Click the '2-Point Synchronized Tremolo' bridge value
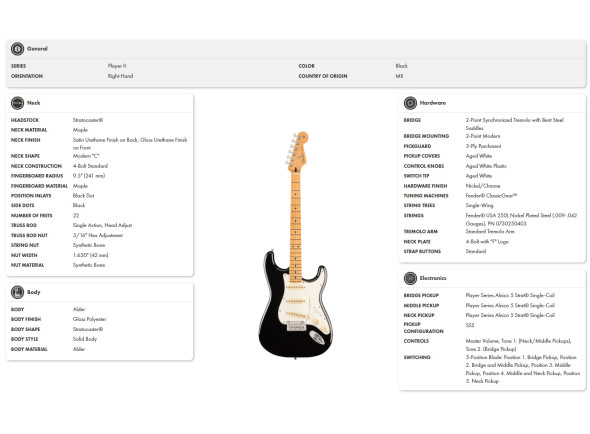 tap(515, 124)
